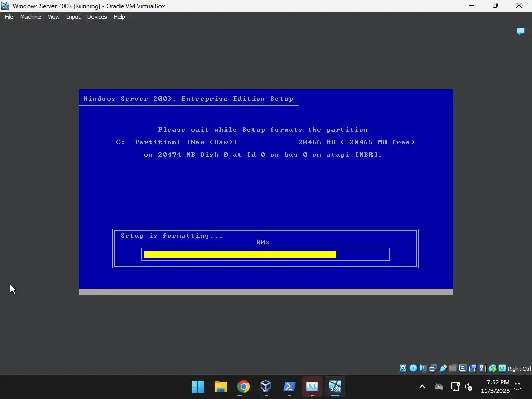Select the Windows Server 2003 VM taskbar icon
The width and height of the screenshot is (532, 399).
point(335,387)
